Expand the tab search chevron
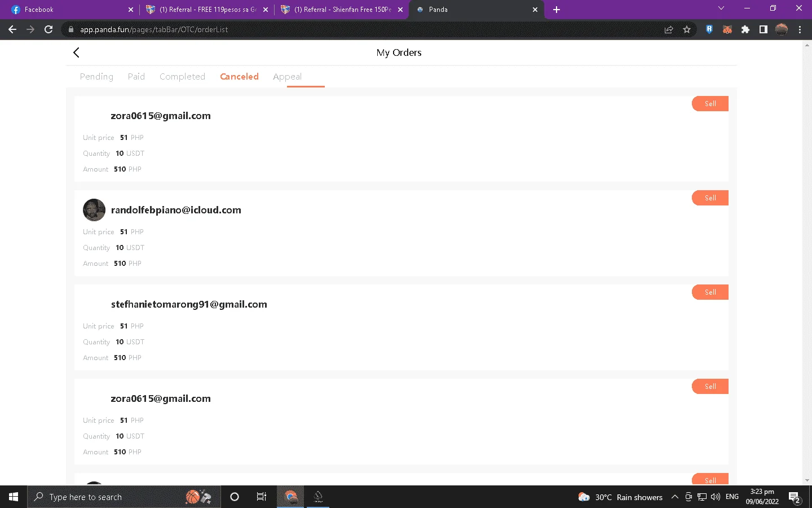This screenshot has height=508, width=812. click(721, 8)
